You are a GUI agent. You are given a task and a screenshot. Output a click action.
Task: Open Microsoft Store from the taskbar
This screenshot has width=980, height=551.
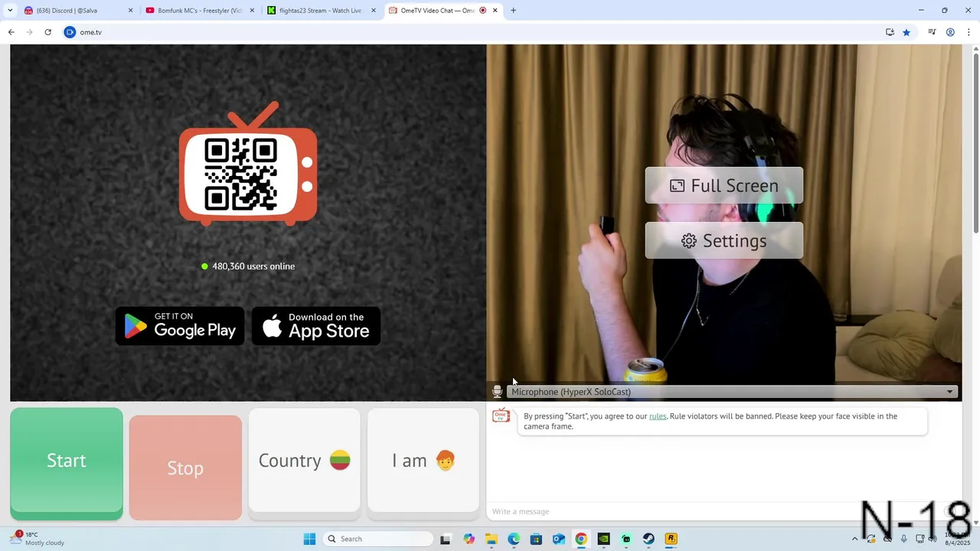536,539
